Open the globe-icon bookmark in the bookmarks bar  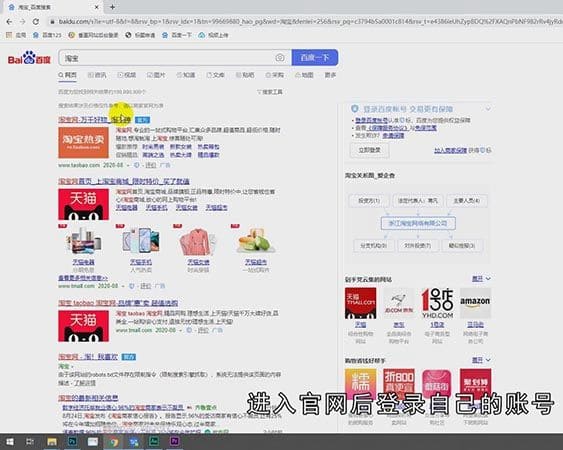point(140,35)
